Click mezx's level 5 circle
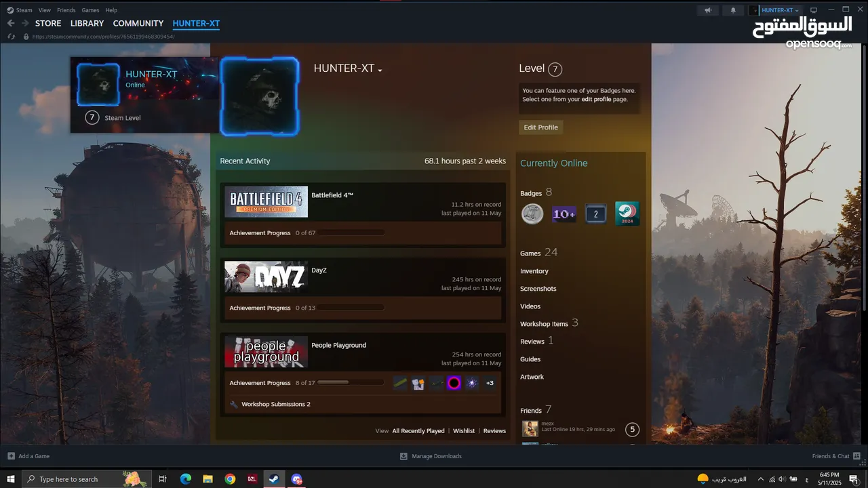The image size is (868, 488). point(632,429)
